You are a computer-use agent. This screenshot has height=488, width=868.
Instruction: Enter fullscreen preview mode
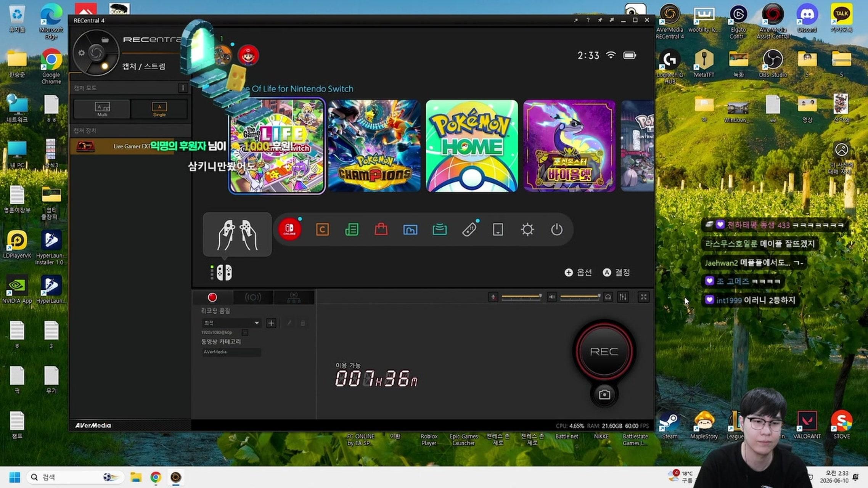[644, 297]
